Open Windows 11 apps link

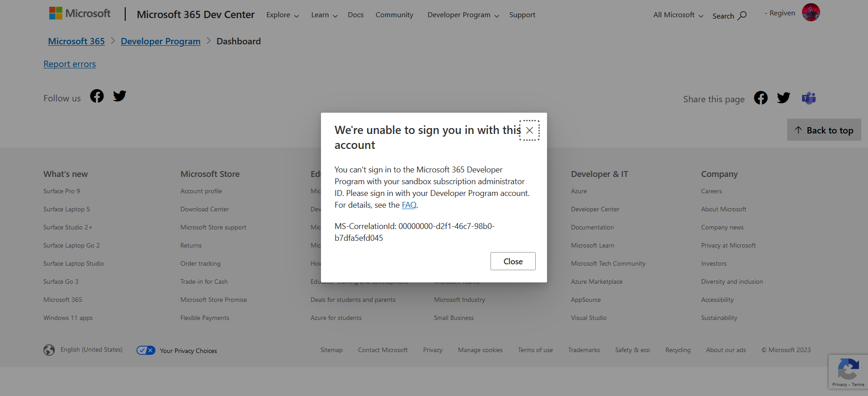click(68, 318)
